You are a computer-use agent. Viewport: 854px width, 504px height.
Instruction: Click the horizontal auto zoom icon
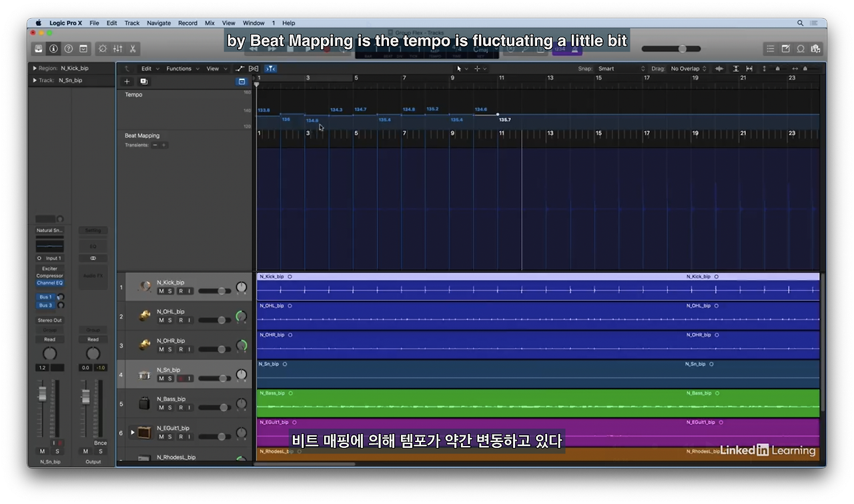click(749, 69)
